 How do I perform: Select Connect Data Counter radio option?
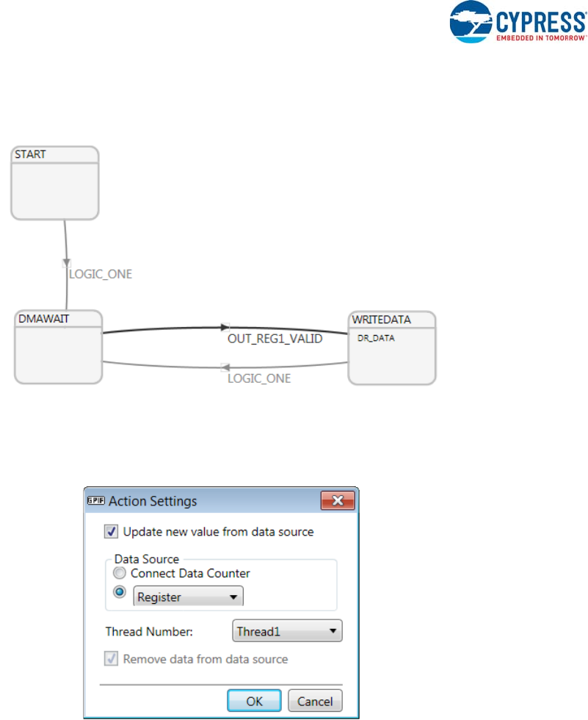click(x=119, y=573)
